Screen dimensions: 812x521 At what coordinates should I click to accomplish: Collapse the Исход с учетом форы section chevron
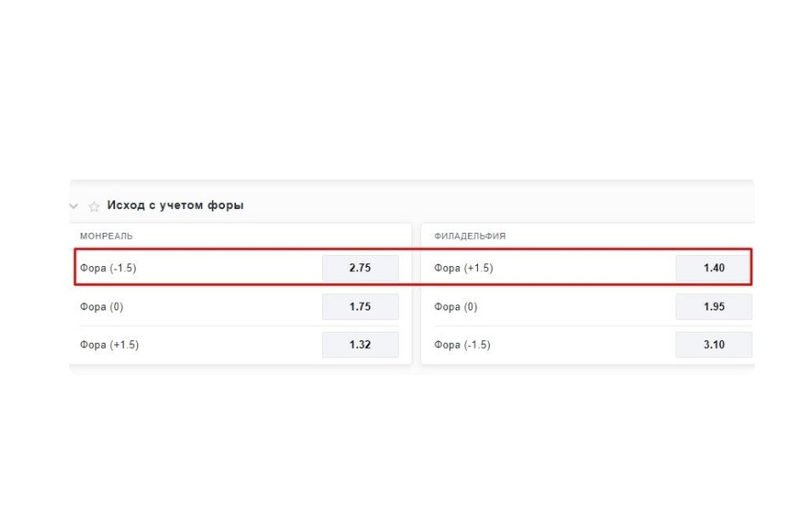(x=74, y=206)
